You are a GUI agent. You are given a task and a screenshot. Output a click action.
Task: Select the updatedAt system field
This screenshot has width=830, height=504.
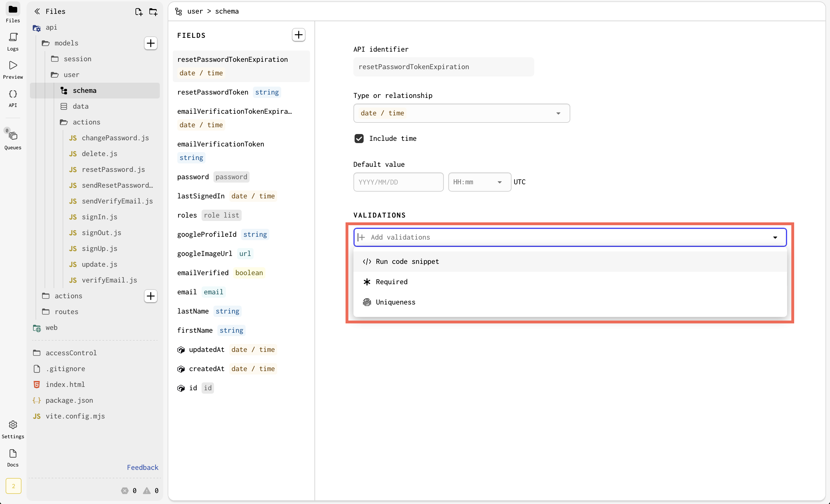241,350
